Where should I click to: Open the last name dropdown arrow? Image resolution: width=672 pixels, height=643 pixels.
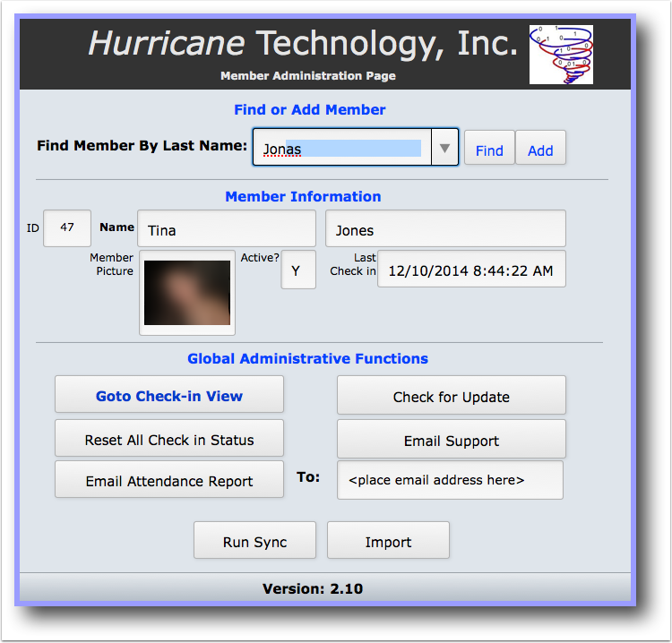444,148
